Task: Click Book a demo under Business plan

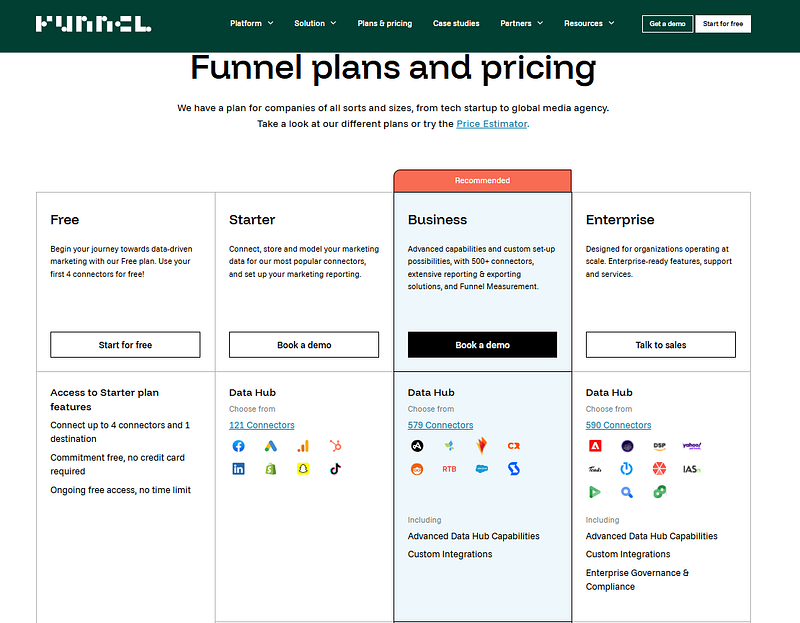Action: pyautogui.click(x=482, y=345)
